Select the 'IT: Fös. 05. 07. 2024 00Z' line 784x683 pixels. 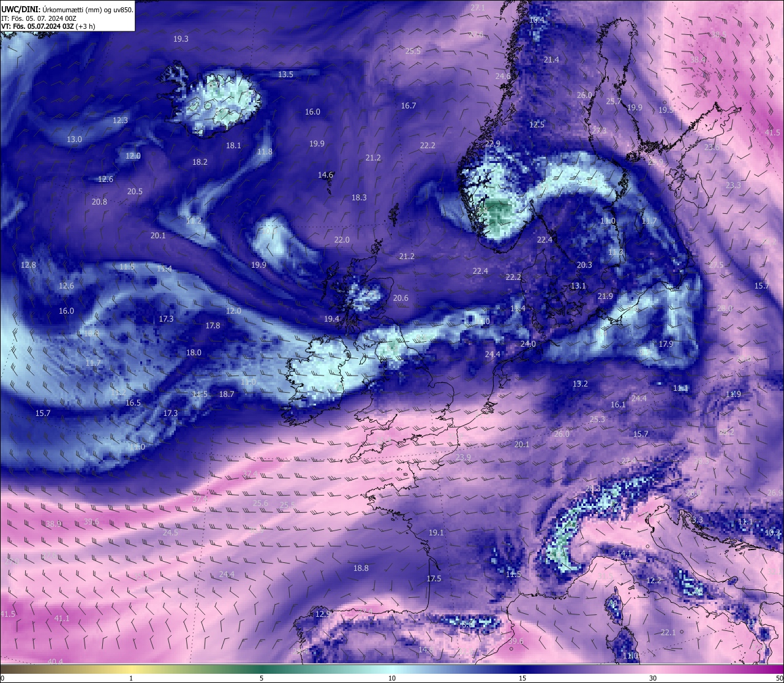tap(39, 18)
